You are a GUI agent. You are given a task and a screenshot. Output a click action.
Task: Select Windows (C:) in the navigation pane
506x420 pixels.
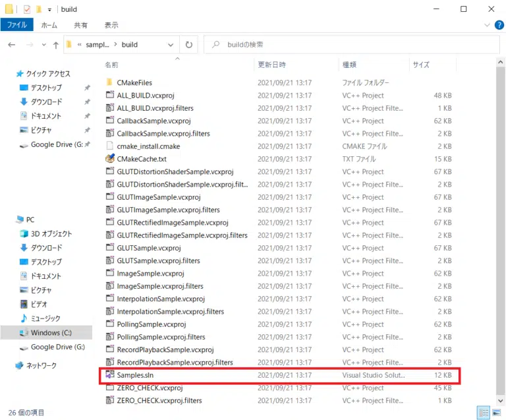(x=51, y=333)
